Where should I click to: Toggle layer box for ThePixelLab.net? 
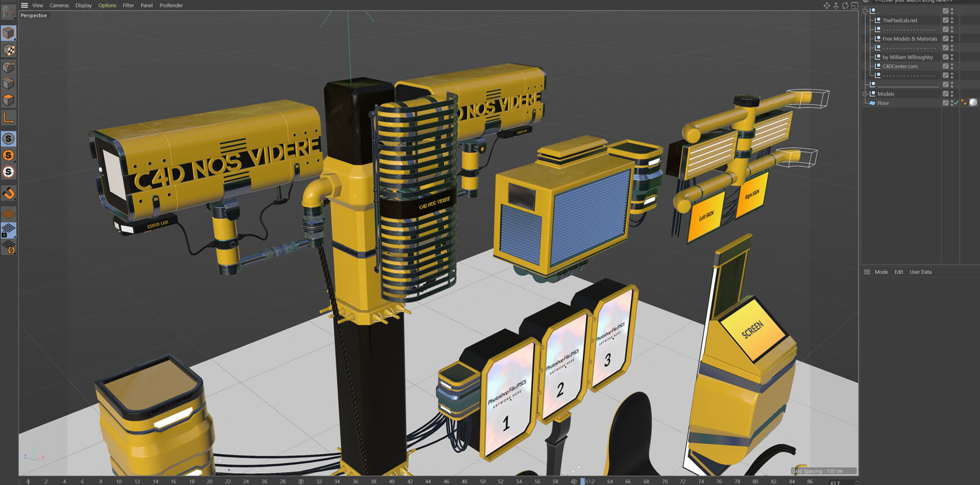[946, 20]
